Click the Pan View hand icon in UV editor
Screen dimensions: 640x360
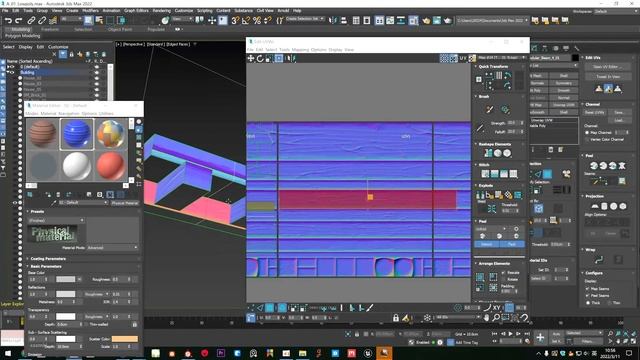pos(486,318)
